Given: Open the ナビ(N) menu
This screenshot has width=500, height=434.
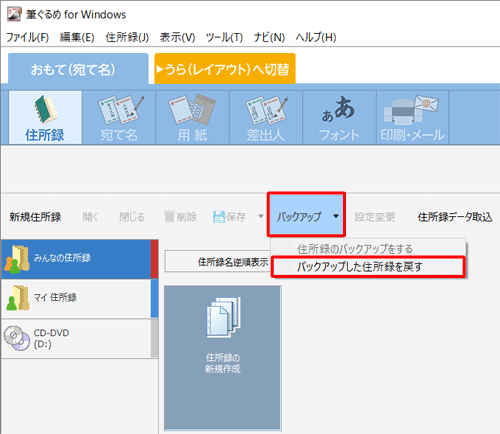Looking at the screenshot, I should (269, 37).
